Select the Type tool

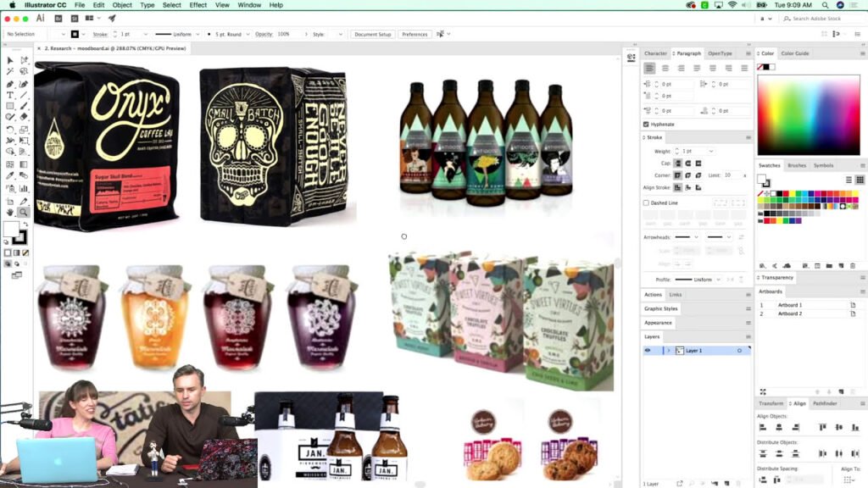pyautogui.click(x=10, y=95)
